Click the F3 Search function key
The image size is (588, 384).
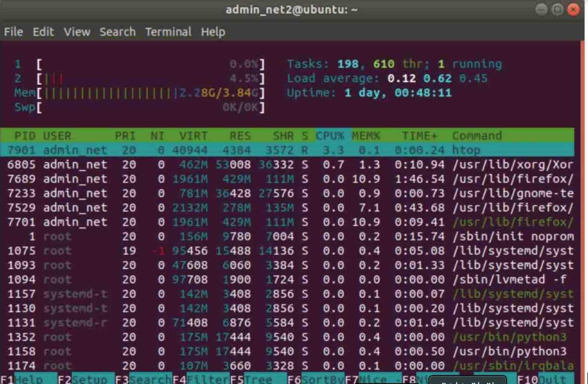(144, 379)
